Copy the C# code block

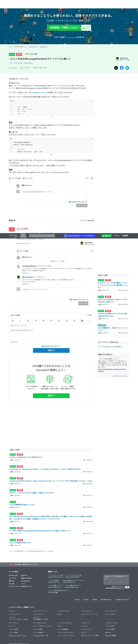click(x=92, y=139)
